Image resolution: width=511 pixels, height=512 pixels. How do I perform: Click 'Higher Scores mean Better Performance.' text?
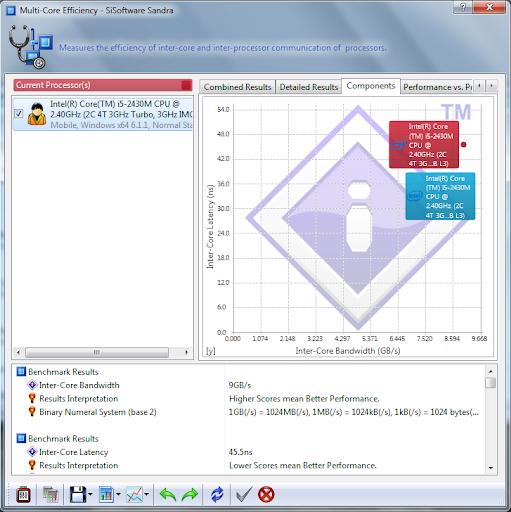pos(304,399)
